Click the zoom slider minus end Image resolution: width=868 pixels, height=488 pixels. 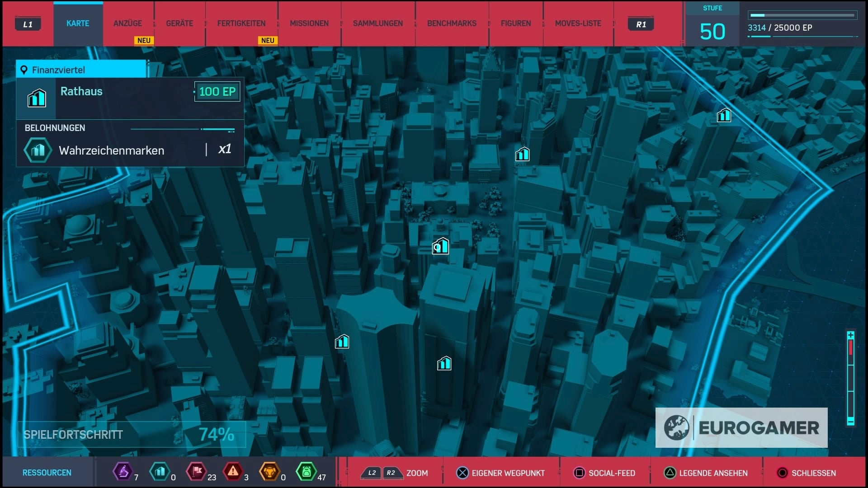(x=850, y=422)
